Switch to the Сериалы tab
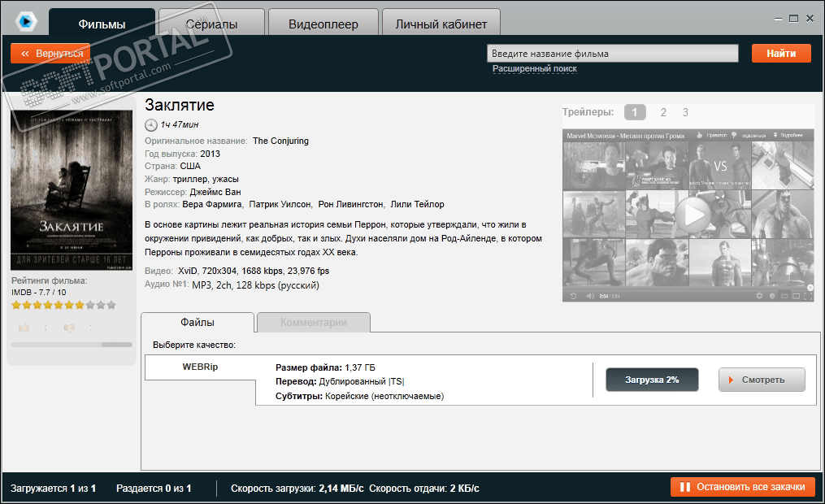This screenshot has height=504, width=825. coord(211,24)
